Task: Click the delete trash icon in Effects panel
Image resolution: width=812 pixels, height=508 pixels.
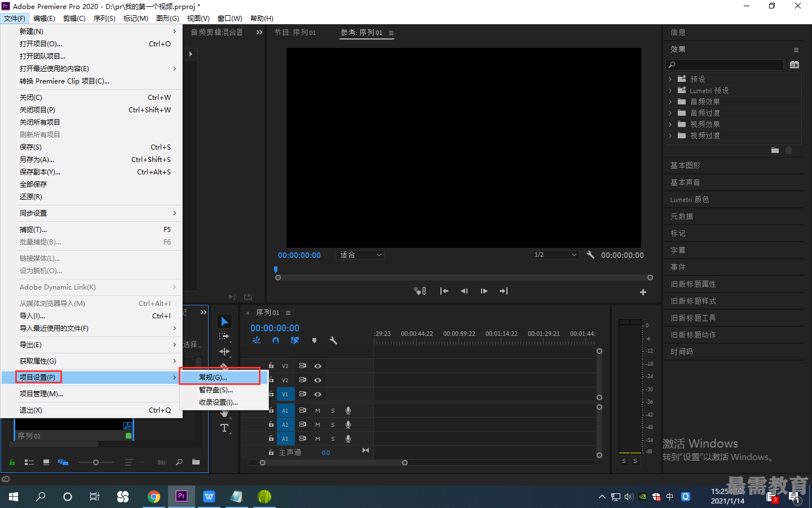Action: point(789,150)
